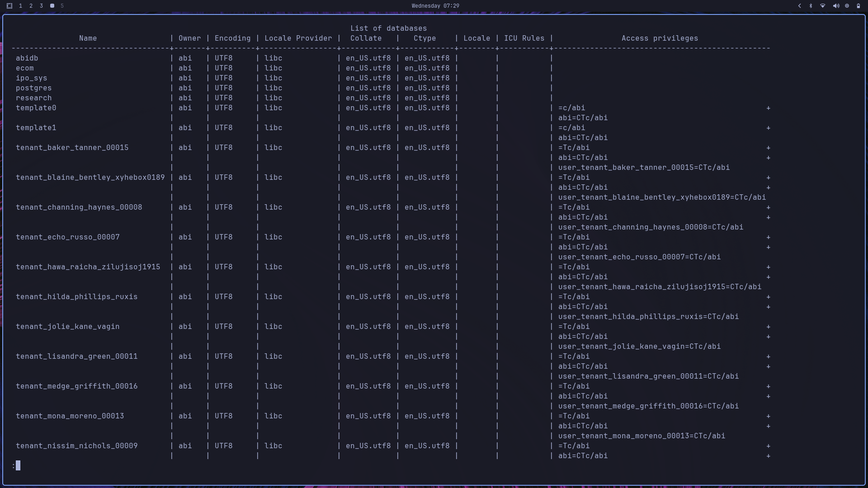868x488 pixels.
Task: Check the battery status icon
Action: coord(858,6)
